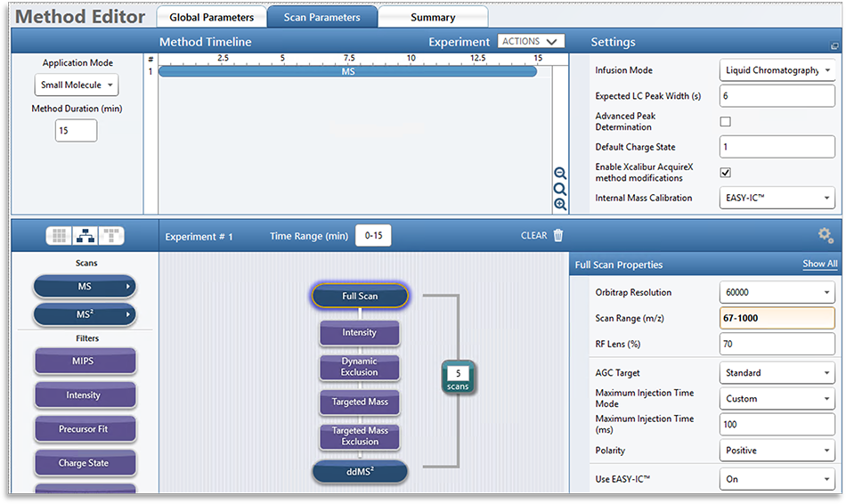
Task: Select the MS bar in Method Timeline
Action: (x=347, y=71)
